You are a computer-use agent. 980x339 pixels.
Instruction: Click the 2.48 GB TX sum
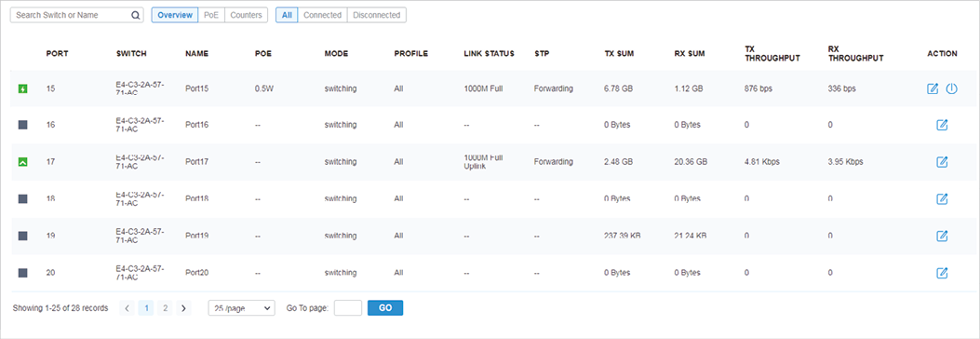(619, 162)
